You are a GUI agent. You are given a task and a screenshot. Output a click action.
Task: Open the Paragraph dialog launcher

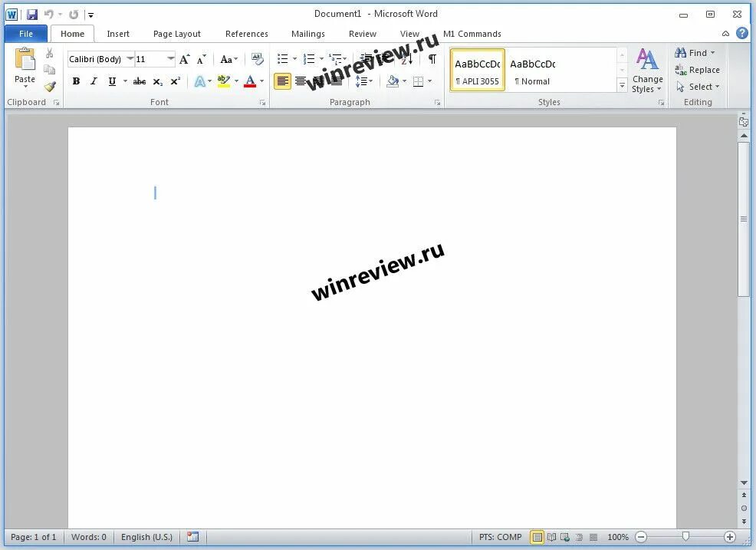pos(437,103)
